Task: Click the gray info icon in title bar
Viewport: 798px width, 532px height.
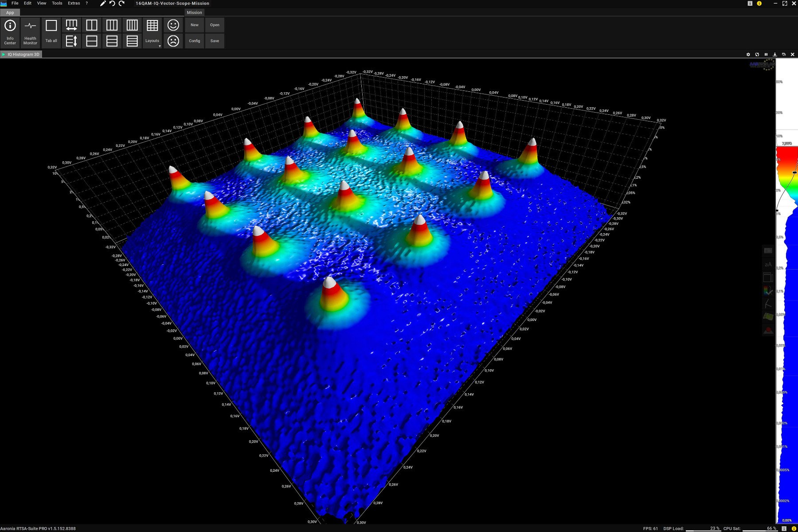Action: pyautogui.click(x=750, y=3)
